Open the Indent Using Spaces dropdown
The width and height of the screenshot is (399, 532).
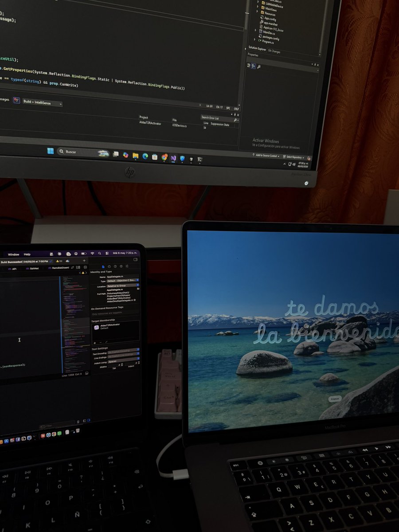coord(124,360)
